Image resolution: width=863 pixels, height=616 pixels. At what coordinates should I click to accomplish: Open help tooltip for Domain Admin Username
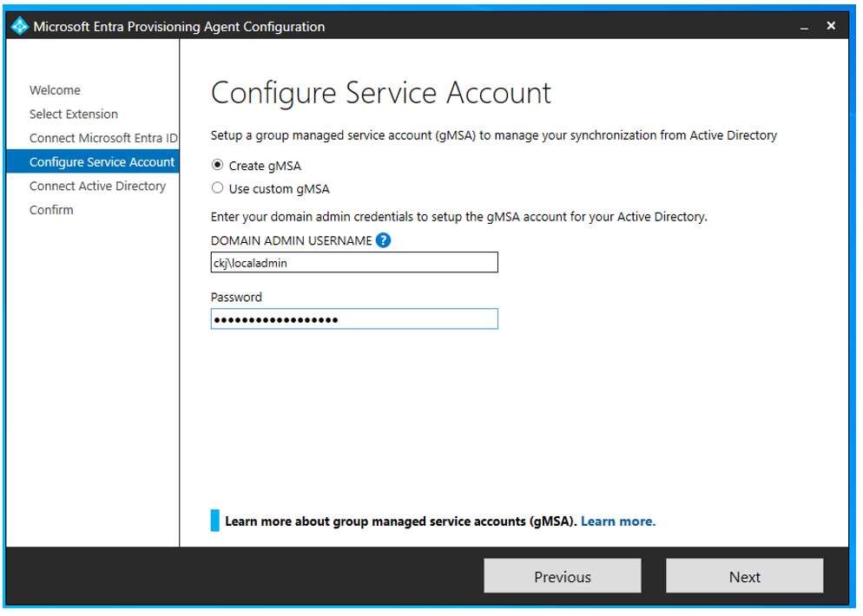point(383,240)
